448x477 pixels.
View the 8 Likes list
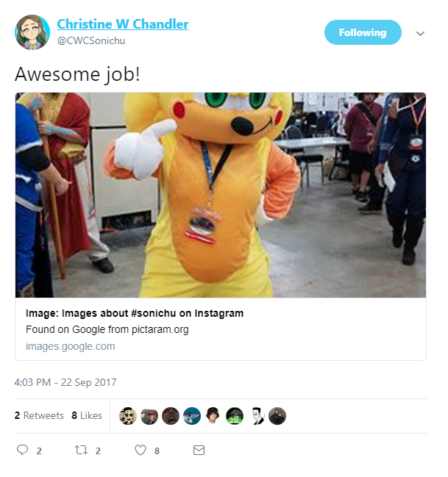pos(87,415)
